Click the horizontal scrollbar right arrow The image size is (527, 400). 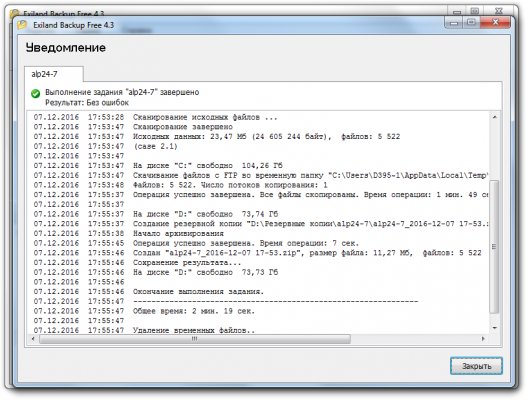coord(483,338)
